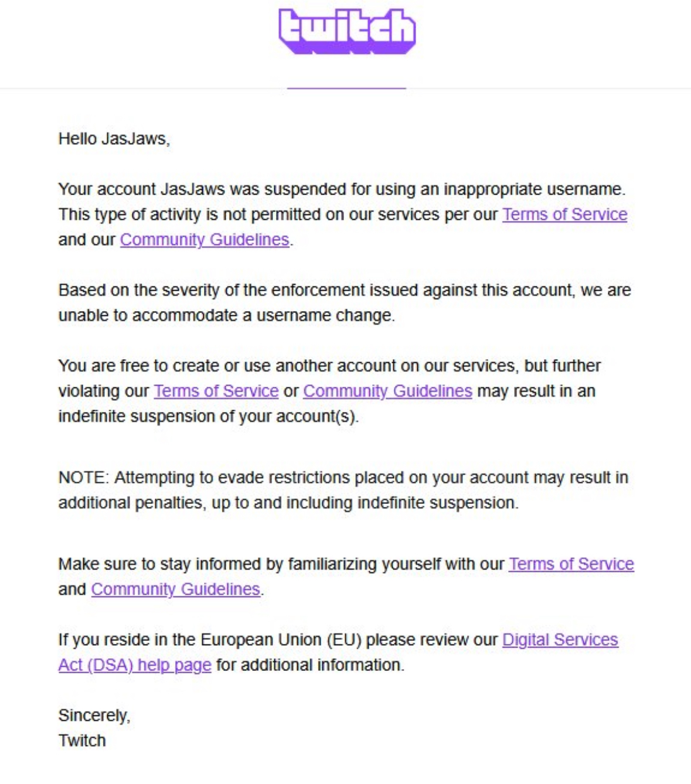Follow Terms of Service link after 'violating our'

coord(216,391)
